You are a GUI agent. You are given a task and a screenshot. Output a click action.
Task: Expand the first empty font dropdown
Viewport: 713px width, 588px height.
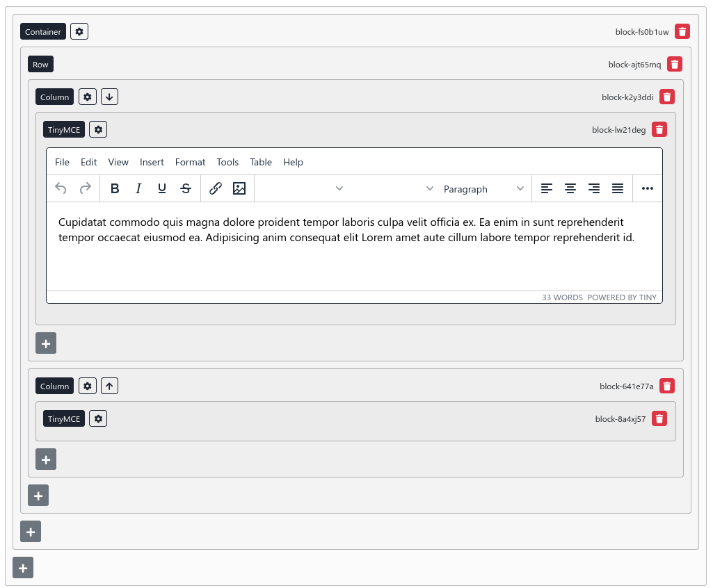pyautogui.click(x=303, y=188)
